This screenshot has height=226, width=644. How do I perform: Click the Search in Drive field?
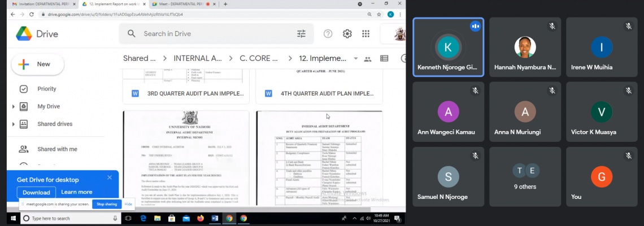click(215, 34)
